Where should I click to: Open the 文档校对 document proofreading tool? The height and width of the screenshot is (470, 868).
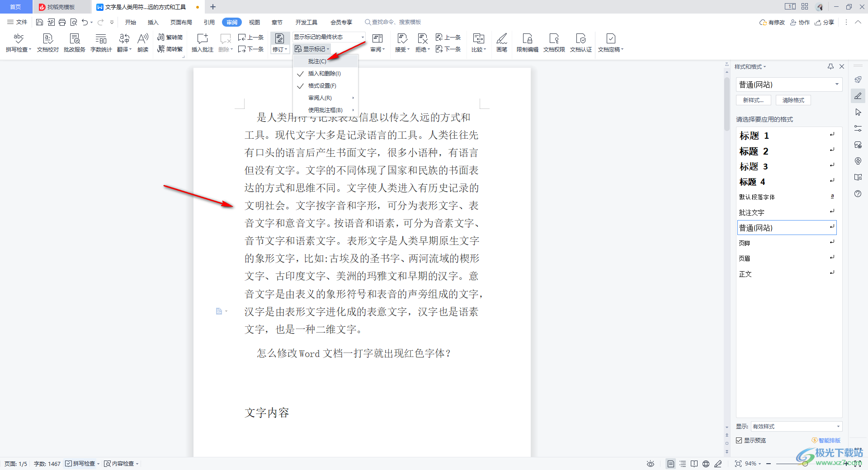coord(48,43)
